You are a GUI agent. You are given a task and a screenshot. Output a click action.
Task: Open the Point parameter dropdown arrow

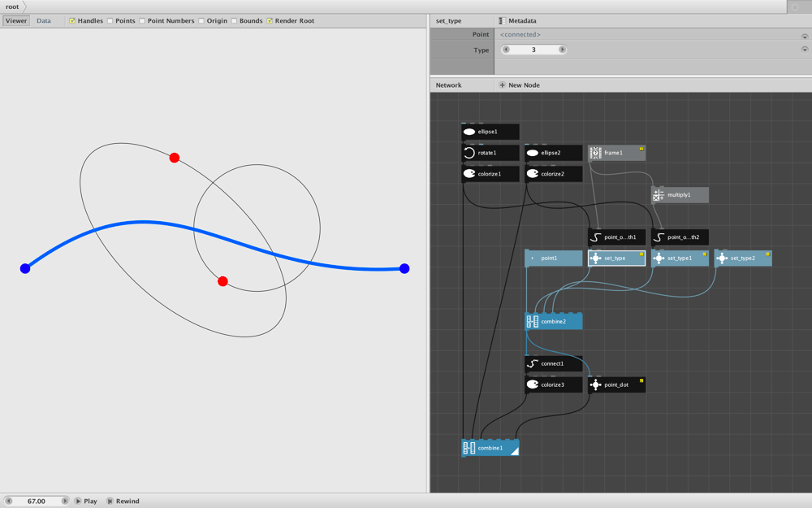pos(805,37)
